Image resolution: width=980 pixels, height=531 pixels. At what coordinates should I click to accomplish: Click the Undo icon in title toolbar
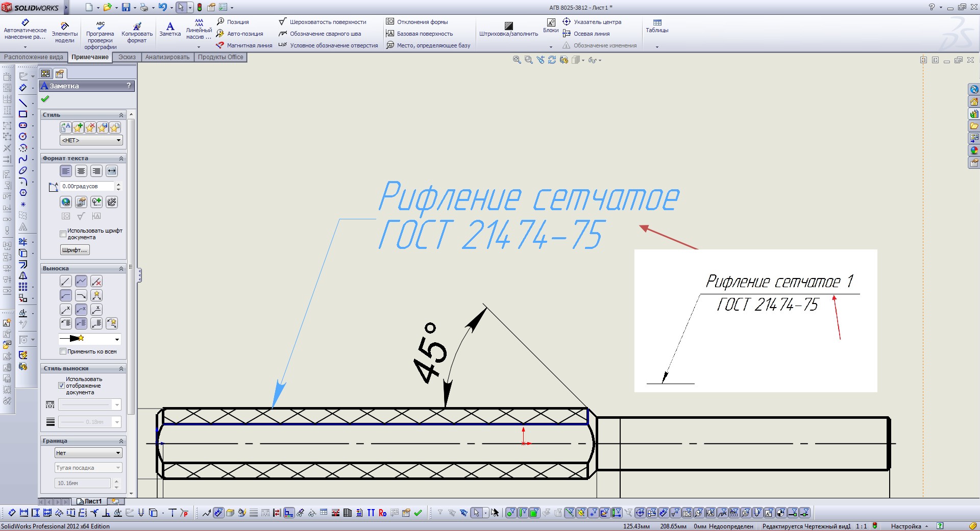(162, 7)
